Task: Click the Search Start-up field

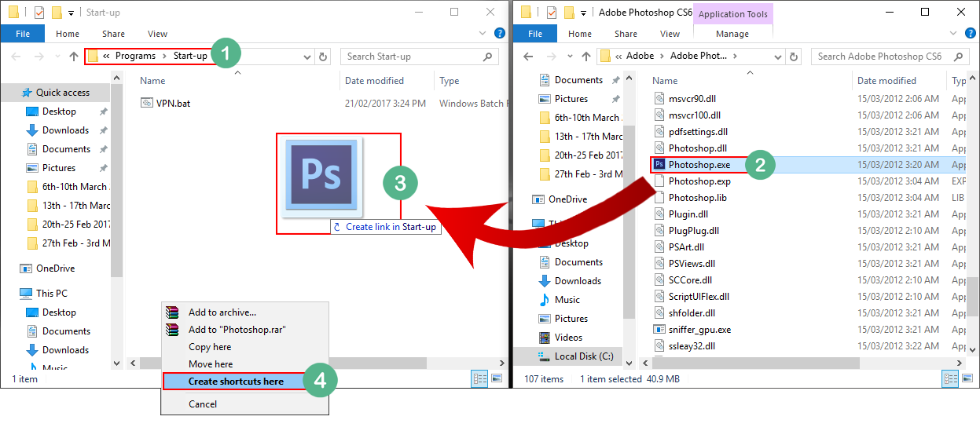Action: tap(420, 57)
